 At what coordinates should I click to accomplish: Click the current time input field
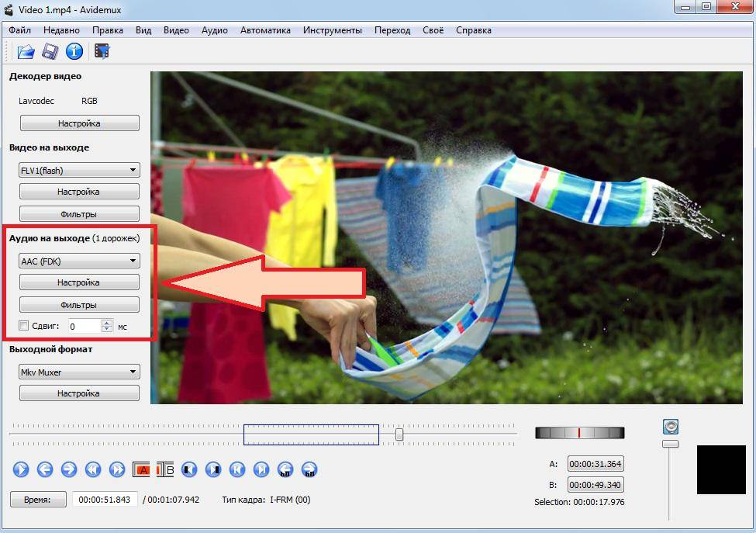click(105, 500)
